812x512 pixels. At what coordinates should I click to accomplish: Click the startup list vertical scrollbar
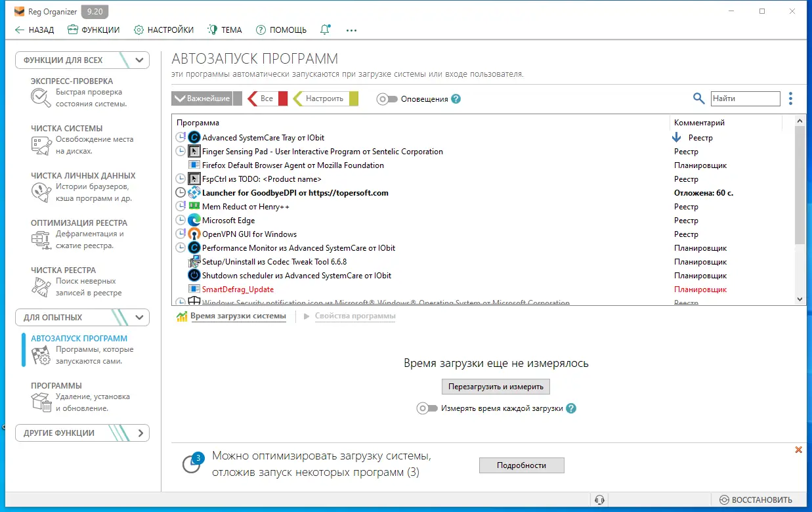click(x=800, y=186)
